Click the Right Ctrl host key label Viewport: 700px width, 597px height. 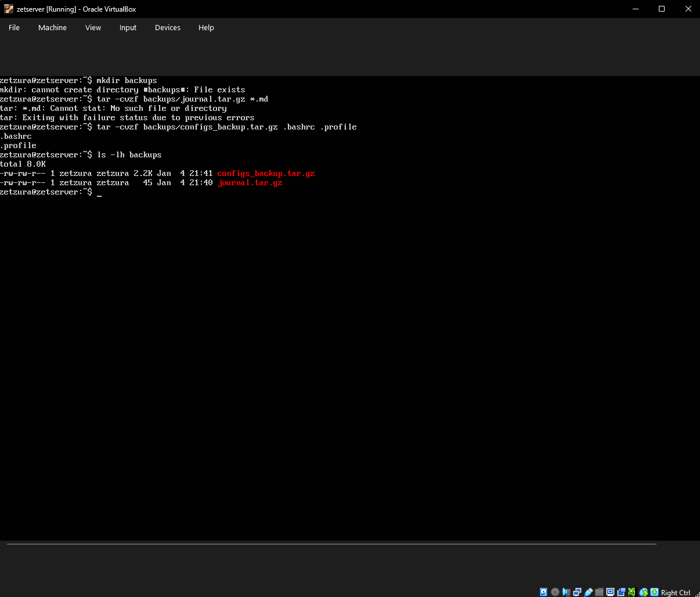click(x=676, y=593)
